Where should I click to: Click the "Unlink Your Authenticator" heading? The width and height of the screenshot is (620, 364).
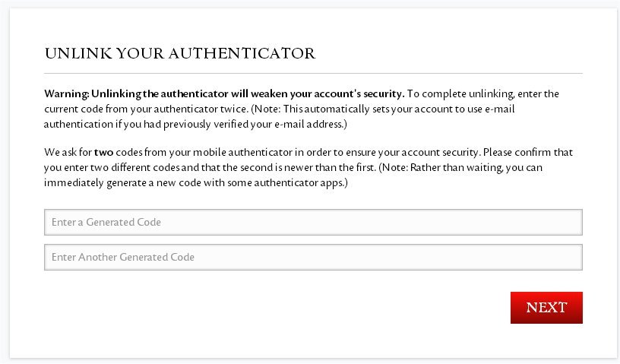(x=180, y=53)
